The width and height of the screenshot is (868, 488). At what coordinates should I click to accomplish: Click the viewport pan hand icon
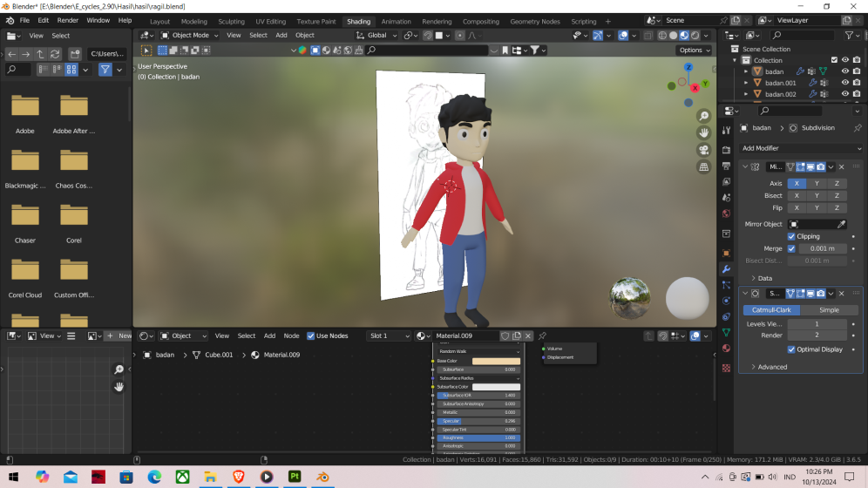pyautogui.click(x=703, y=132)
